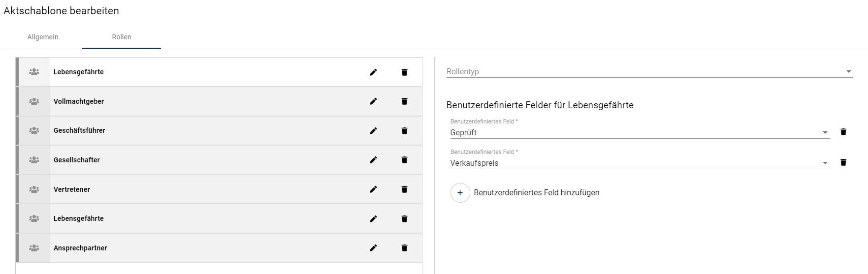
Task: Select the Rollen tab
Action: [x=122, y=37]
